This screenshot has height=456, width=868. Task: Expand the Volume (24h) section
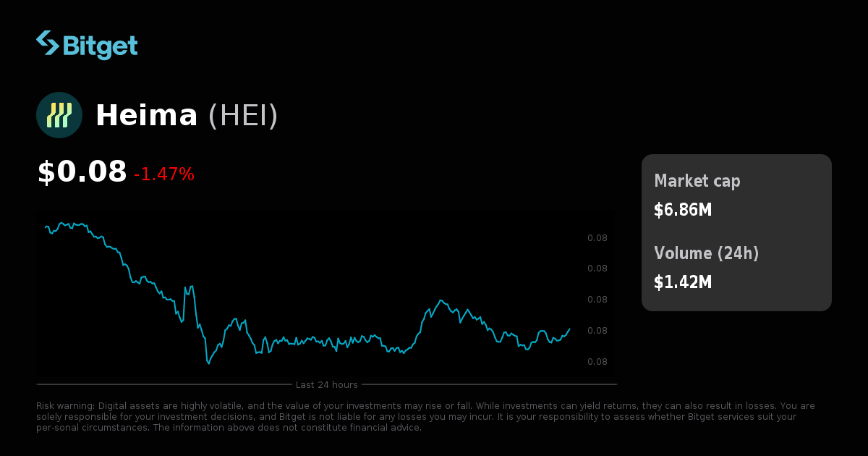707,254
